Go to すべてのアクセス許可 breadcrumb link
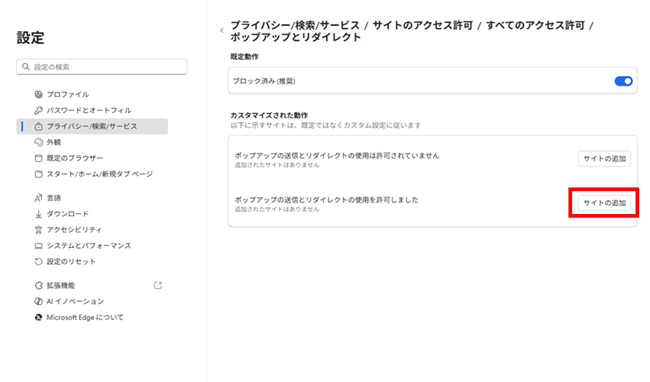Screen dimensions: 650x382 [535, 25]
